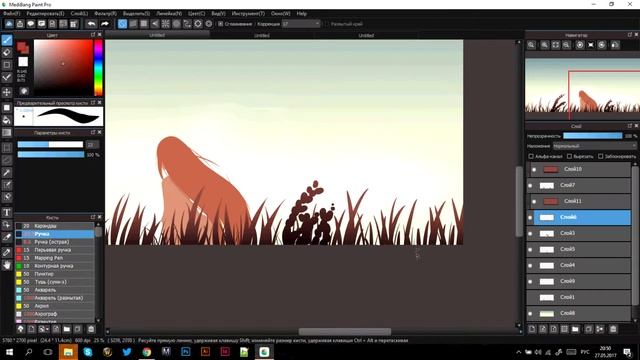Enable the radial snap guide icon
Image resolution: width=640 pixels, height=360 pixels.
[166, 24]
